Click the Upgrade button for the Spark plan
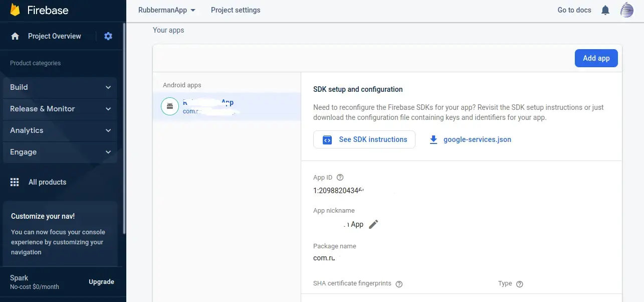The height and width of the screenshot is (302, 644). click(x=101, y=281)
